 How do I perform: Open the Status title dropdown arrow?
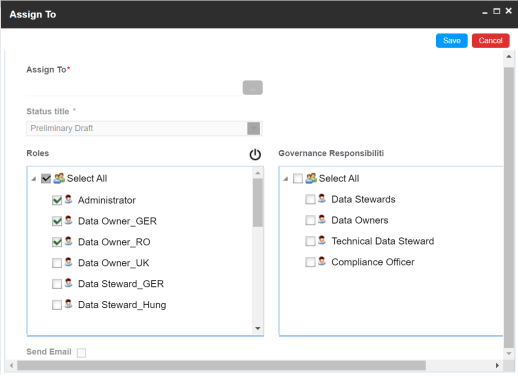pyautogui.click(x=254, y=128)
